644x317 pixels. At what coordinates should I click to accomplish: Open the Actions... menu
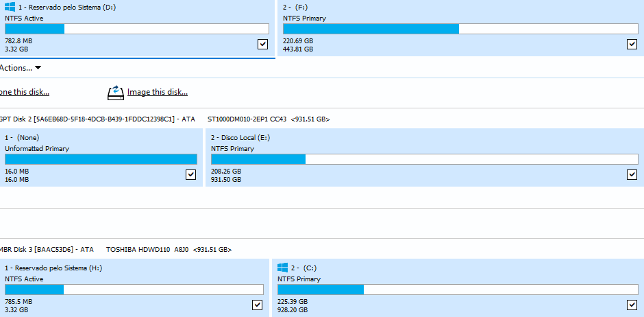click(20, 68)
